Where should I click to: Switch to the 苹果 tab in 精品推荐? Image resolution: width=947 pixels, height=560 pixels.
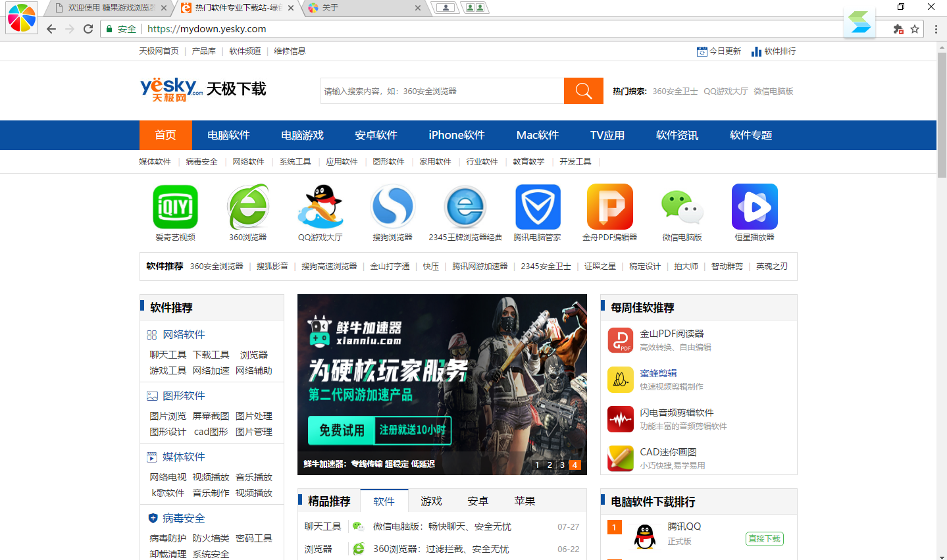(525, 501)
